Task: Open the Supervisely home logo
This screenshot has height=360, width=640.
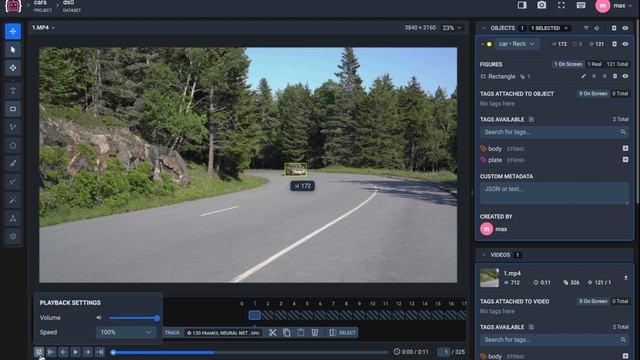Action: pyautogui.click(x=13, y=6)
